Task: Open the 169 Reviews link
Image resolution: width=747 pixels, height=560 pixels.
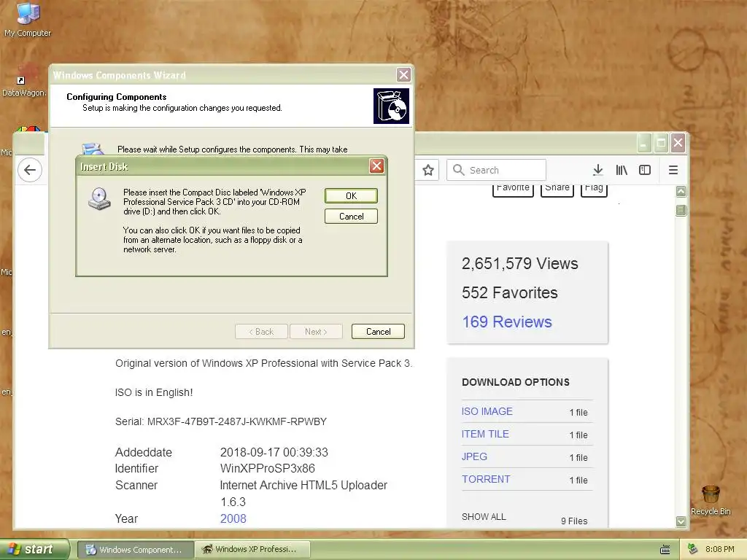Action: [507, 322]
